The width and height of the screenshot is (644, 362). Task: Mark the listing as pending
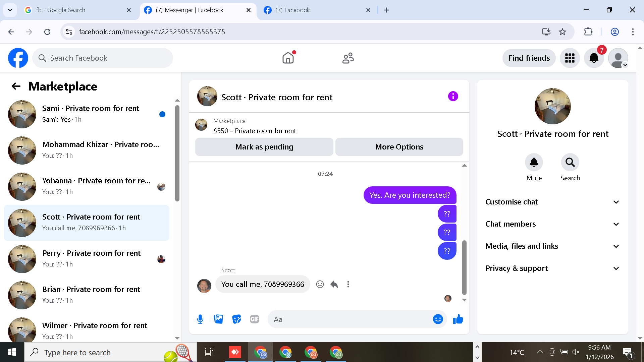coord(264,147)
